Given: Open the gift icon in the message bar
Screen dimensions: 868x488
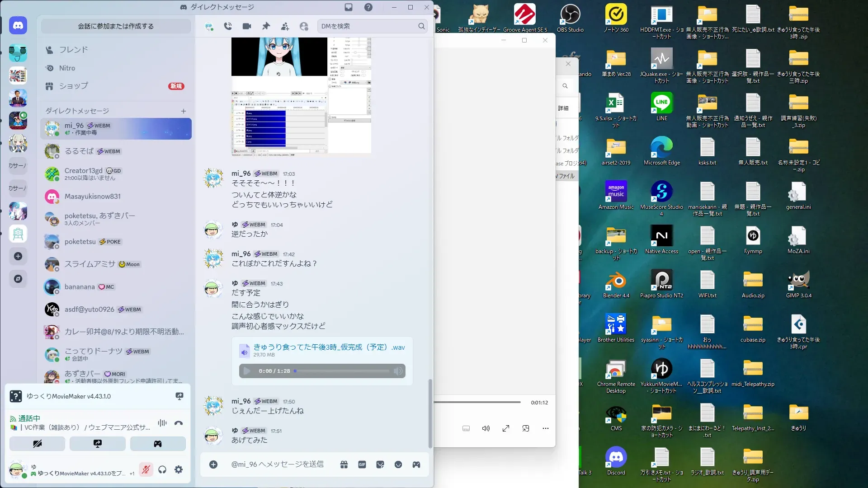Looking at the screenshot, I should coord(344,465).
